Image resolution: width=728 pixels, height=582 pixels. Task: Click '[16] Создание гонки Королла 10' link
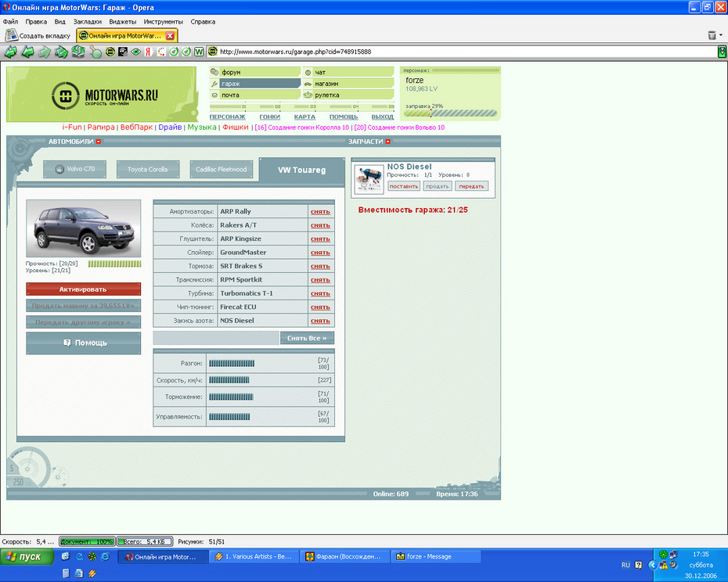(x=302, y=128)
